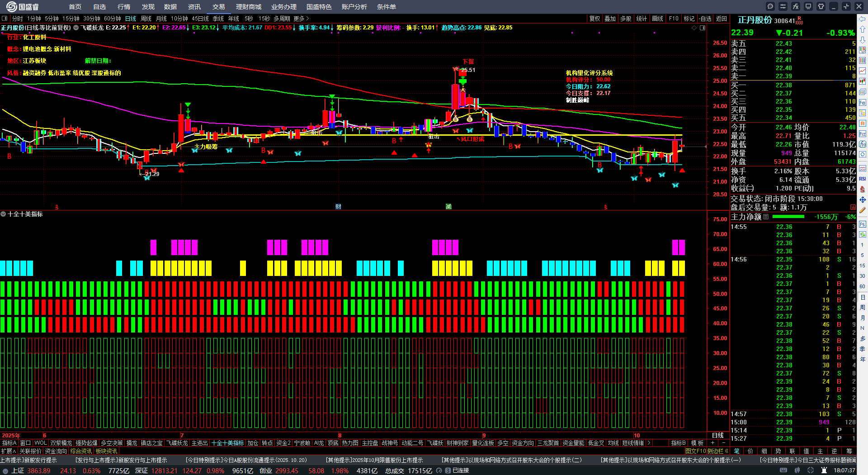Click the 创业 index value 2993.45
868x475 pixels.
point(287,470)
